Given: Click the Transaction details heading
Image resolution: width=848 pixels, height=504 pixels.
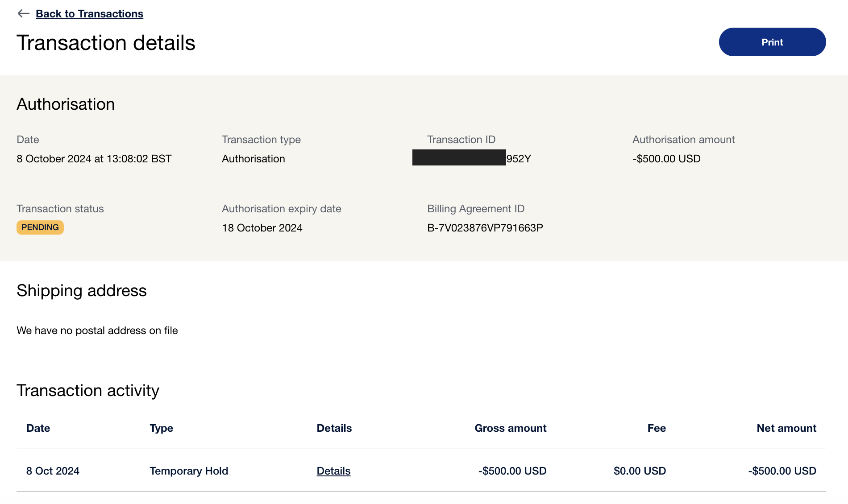Looking at the screenshot, I should point(106,43).
